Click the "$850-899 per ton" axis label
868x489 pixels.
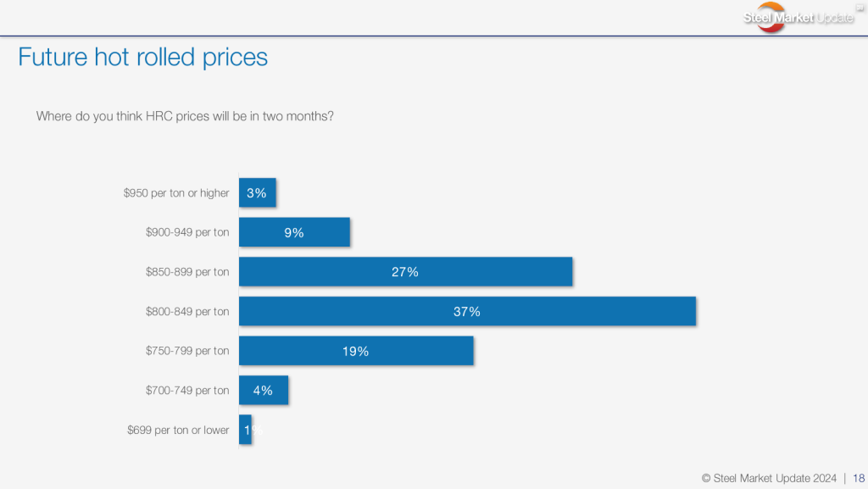[187, 272]
